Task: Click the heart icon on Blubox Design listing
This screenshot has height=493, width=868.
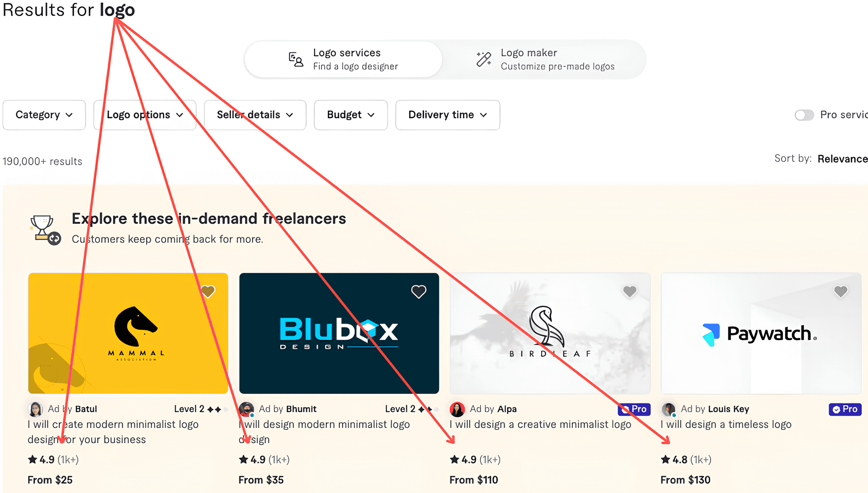Action: click(419, 292)
